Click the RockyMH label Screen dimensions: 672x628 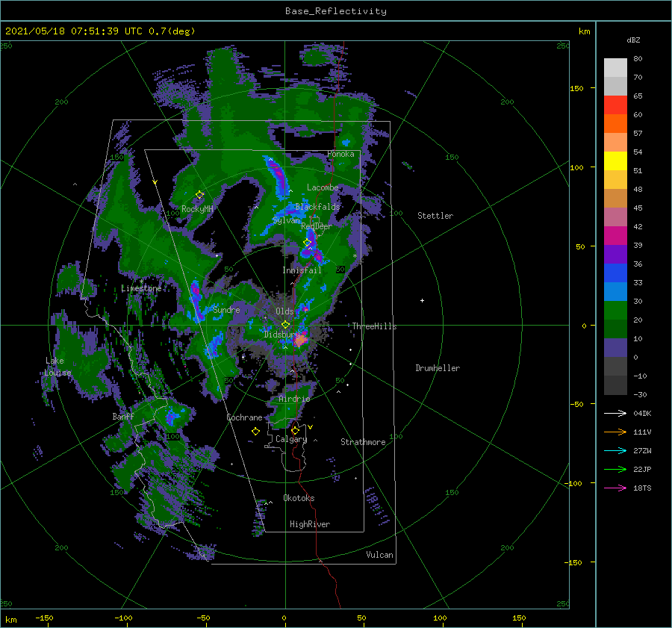(197, 209)
